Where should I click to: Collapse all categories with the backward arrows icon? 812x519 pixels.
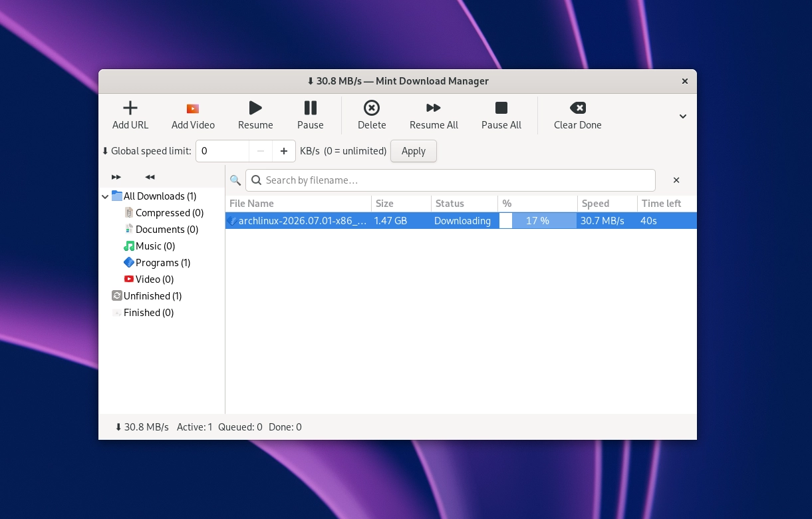click(x=150, y=177)
